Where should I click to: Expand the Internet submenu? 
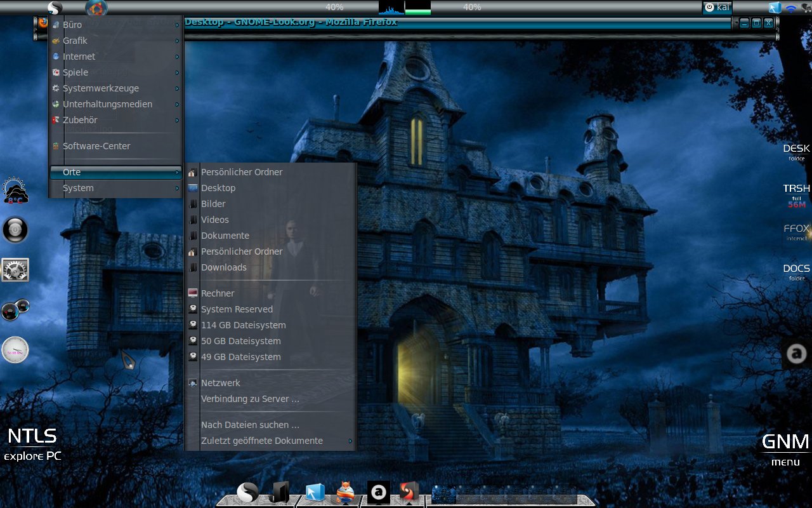pyautogui.click(x=116, y=57)
